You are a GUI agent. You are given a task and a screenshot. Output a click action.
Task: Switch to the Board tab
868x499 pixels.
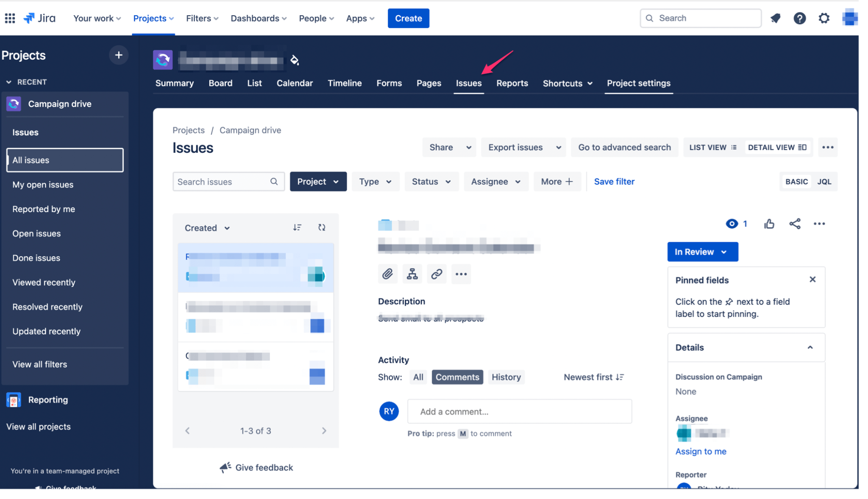pyautogui.click(x=220, y=83)
